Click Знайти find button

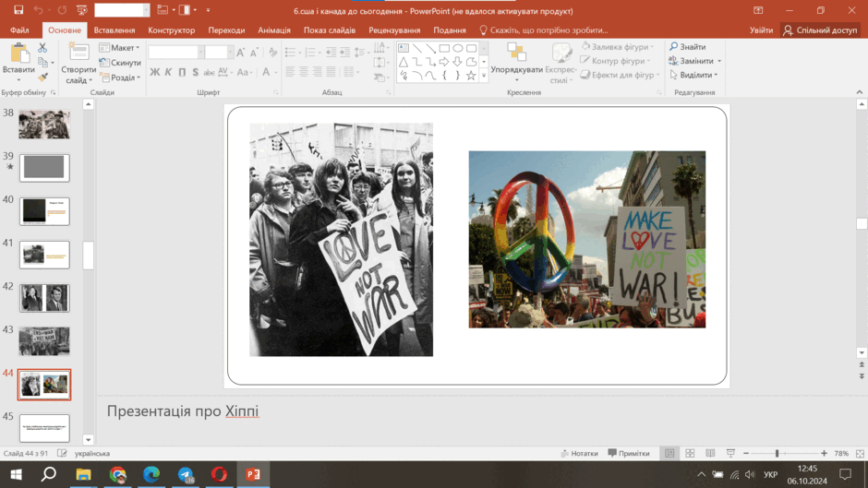(687, 46)
